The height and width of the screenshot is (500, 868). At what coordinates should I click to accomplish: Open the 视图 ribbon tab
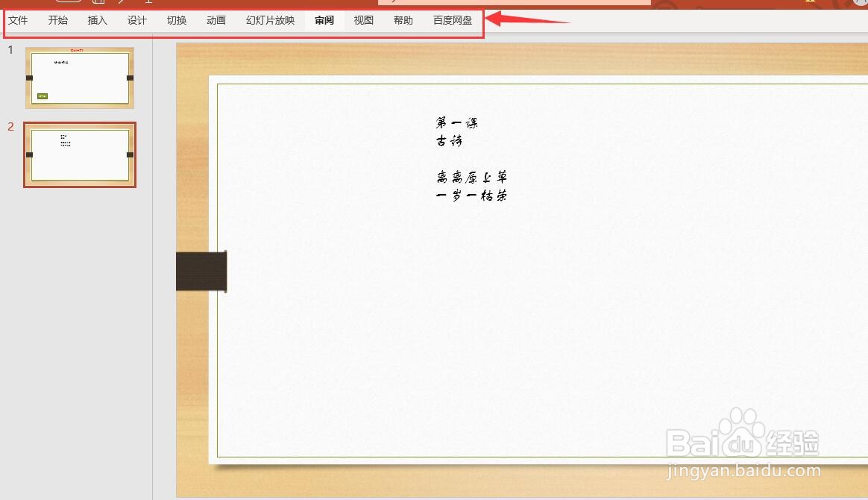(x=364, y=20)
